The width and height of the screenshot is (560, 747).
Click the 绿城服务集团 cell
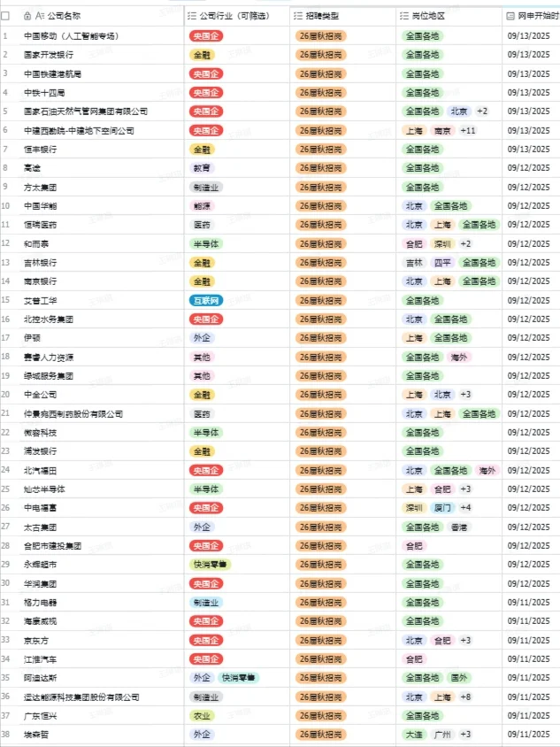[104, 376]
